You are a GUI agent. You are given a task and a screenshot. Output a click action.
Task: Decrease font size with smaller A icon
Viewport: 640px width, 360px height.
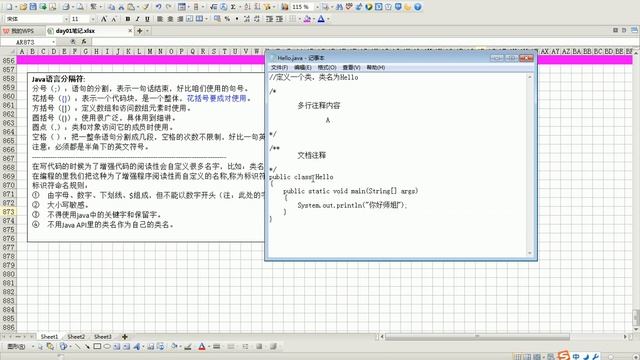114,19
